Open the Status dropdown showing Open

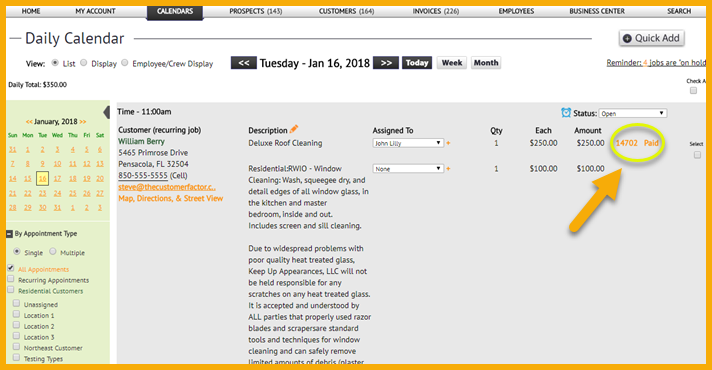click(633, 113)
